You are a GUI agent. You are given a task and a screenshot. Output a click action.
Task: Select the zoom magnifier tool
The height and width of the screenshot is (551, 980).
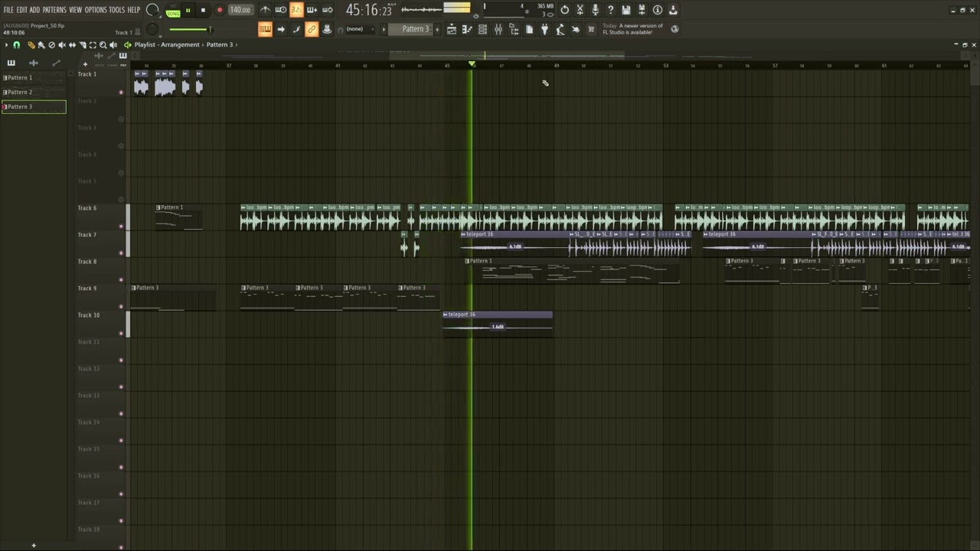pos(103,45)
